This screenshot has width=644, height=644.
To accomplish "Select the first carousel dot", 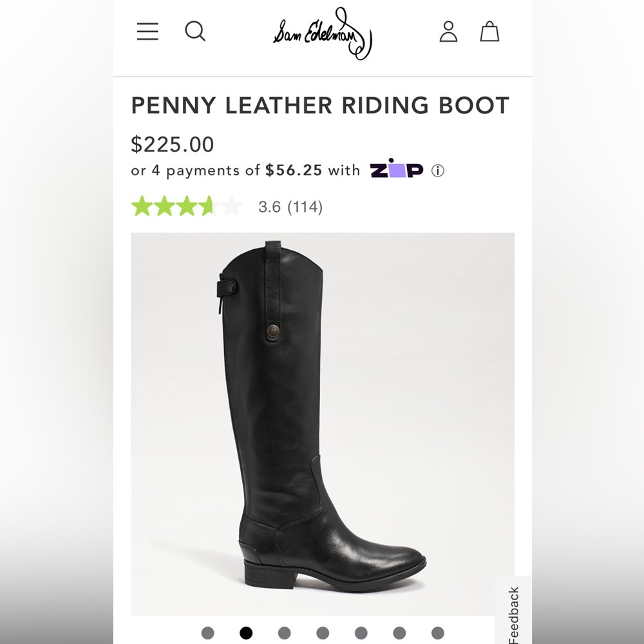I will coord(208,634).
